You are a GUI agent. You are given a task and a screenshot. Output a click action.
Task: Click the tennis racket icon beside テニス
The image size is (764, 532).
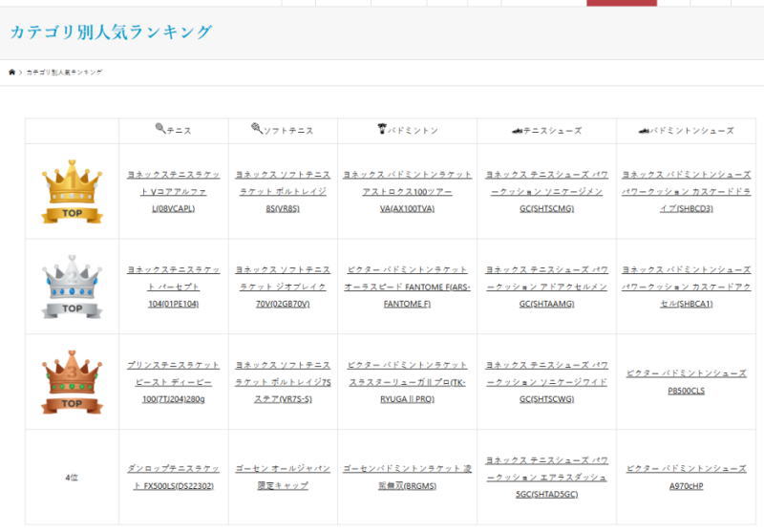click(159, 129)
